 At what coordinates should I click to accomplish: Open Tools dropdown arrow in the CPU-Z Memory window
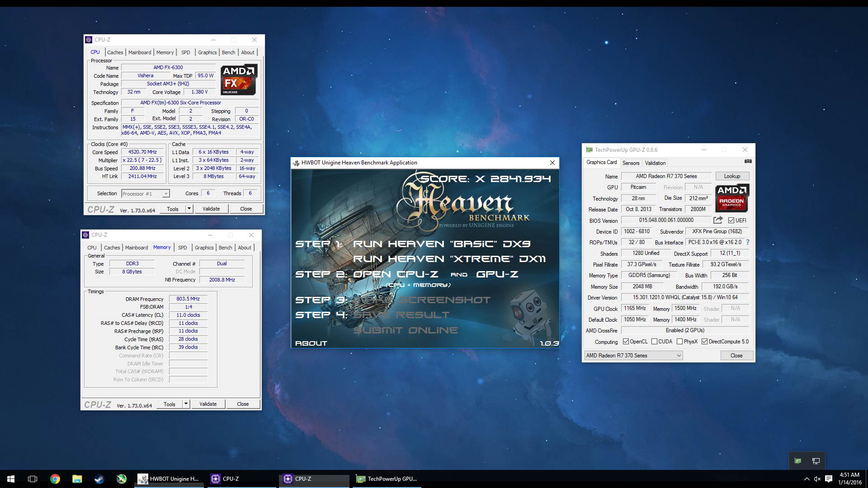[x=186, y=404]
